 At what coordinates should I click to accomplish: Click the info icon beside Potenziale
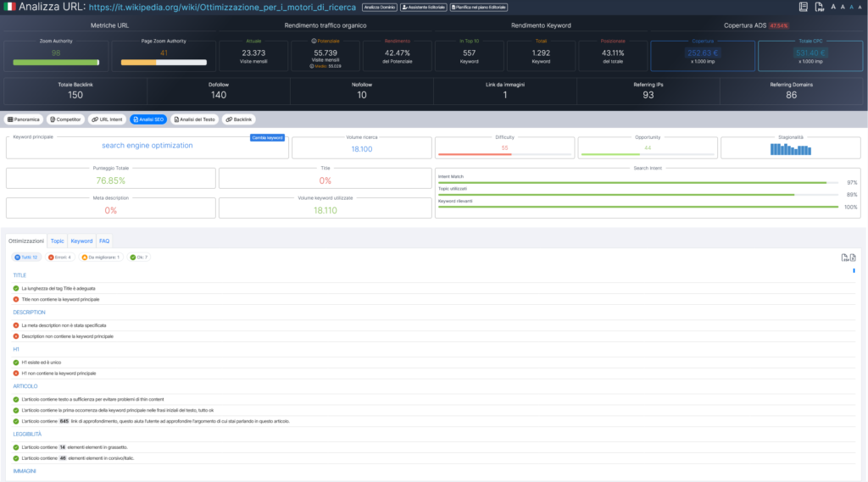[x=314, y=41]
